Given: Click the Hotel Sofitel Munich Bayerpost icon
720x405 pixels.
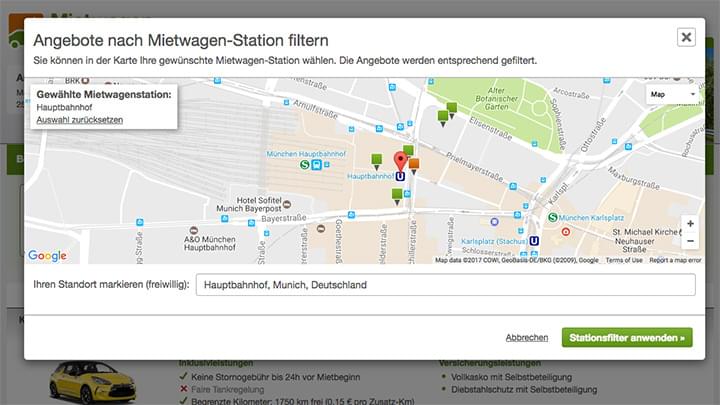Looking at the screenshot, I should 287,204.
